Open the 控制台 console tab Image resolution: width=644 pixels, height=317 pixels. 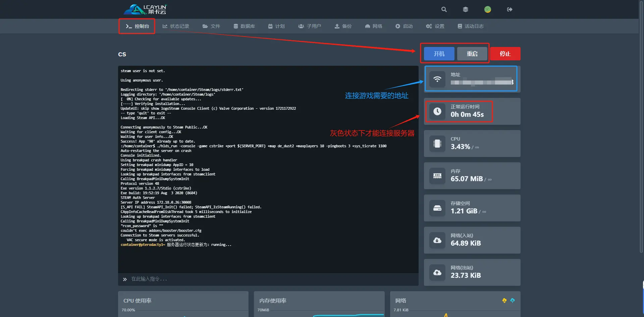point(137,26)
